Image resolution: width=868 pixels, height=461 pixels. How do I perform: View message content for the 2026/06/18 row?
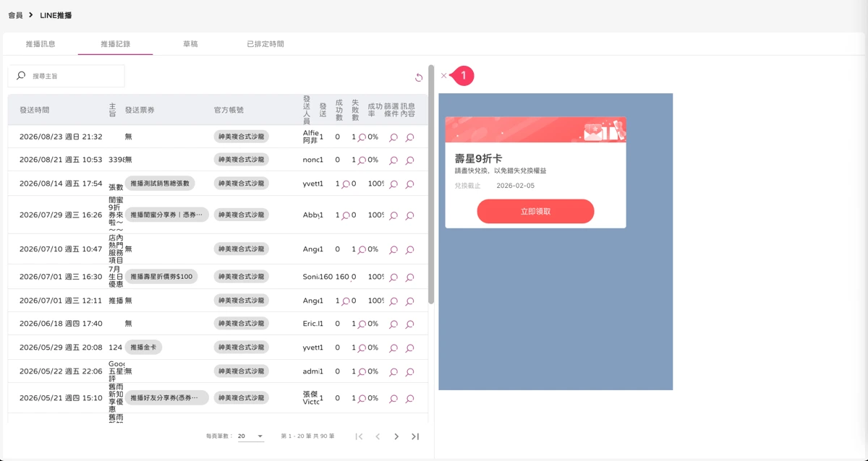pyautogui.click(x=409, y=324)
